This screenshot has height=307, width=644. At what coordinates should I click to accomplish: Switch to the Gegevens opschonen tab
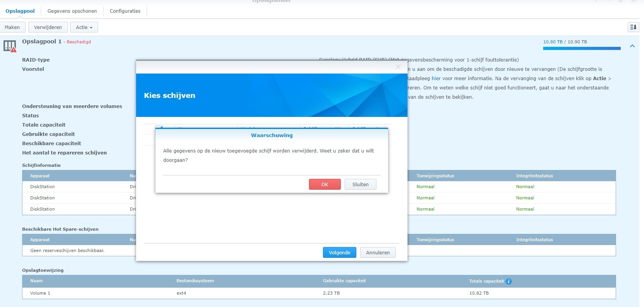72,11
